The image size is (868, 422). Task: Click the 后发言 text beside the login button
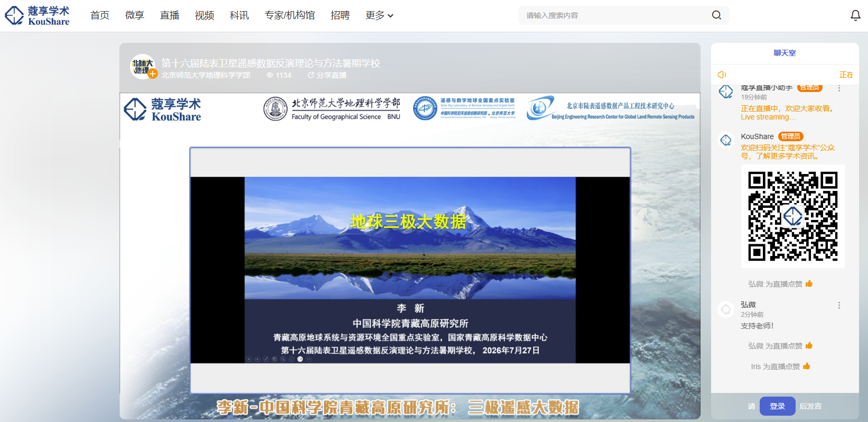pyautogui.click(x=810, y=406)
